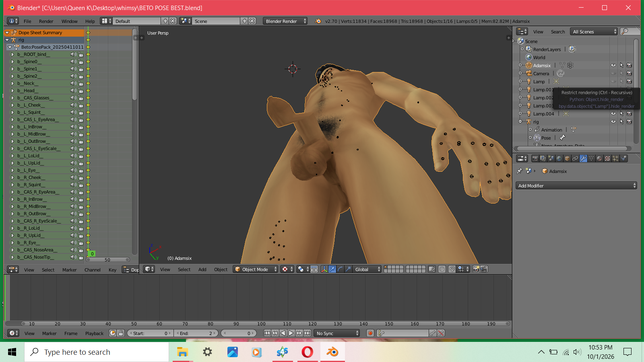Toggle visibility eye for Adamsix object

click(613, 65)
